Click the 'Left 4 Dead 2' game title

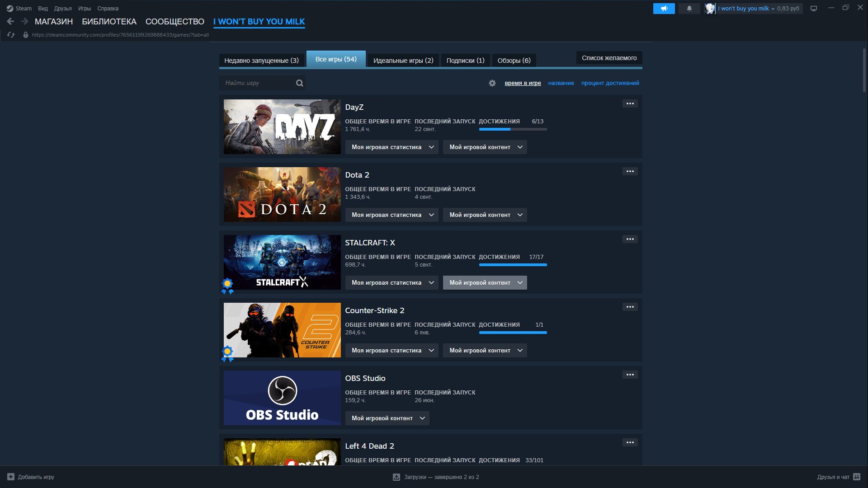pos(369,446)
